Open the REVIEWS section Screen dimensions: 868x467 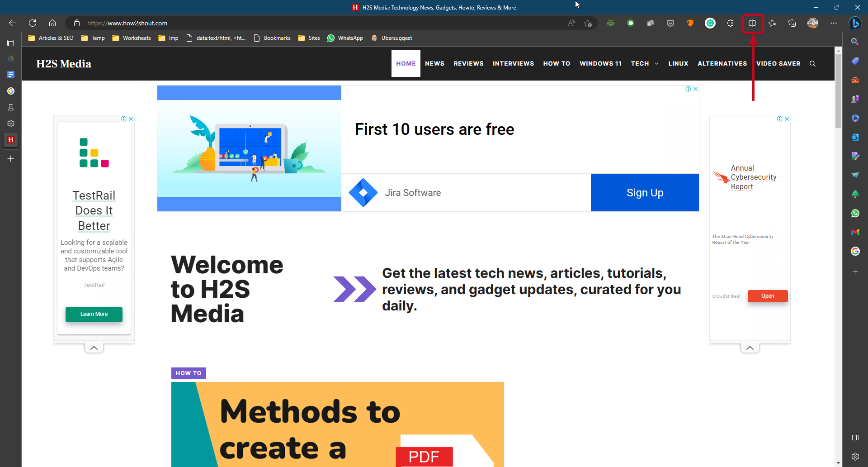(x=468, y=63)
